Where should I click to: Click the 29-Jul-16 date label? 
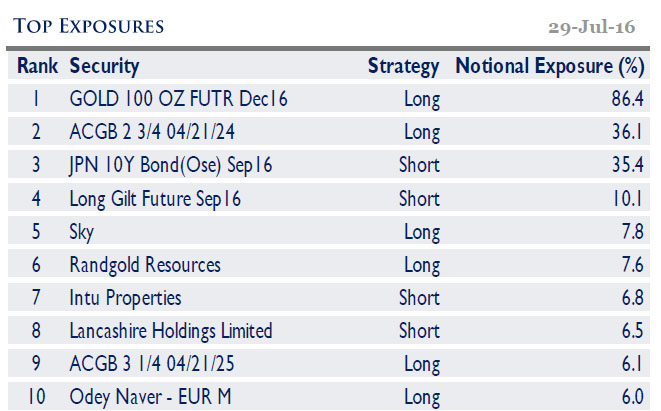(x=592, y=26)
